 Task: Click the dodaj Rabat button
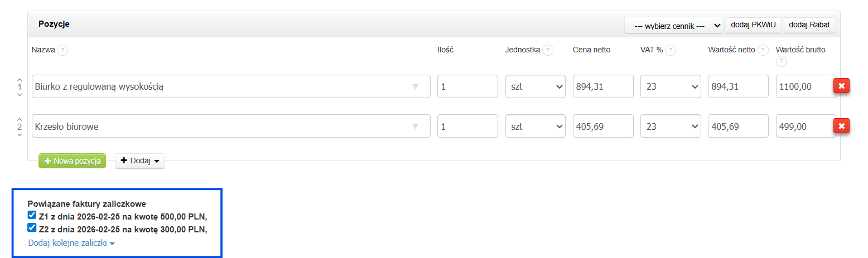(809, 25)
